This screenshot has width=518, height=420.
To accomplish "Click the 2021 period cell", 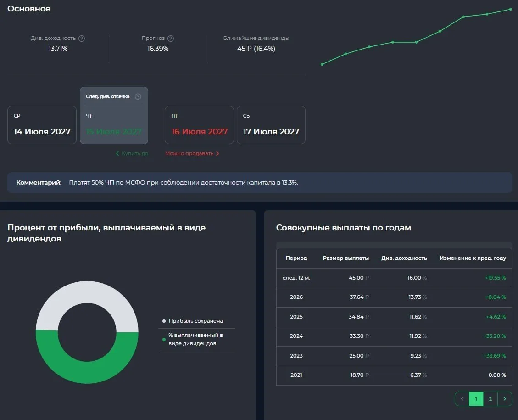I will 296,375.
